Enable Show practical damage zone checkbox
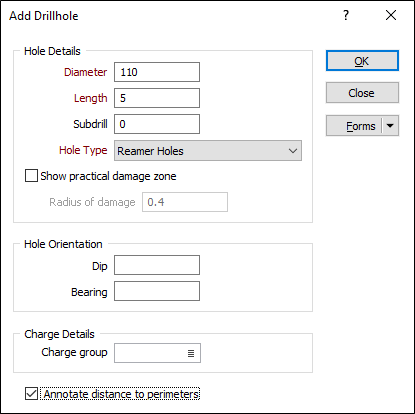Image resolution: width=415 pixels, height=414 pixels. coord(31,176)
